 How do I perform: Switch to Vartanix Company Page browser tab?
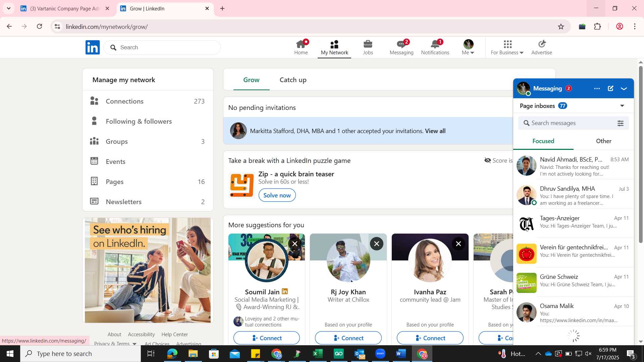[x=64, y=8]
